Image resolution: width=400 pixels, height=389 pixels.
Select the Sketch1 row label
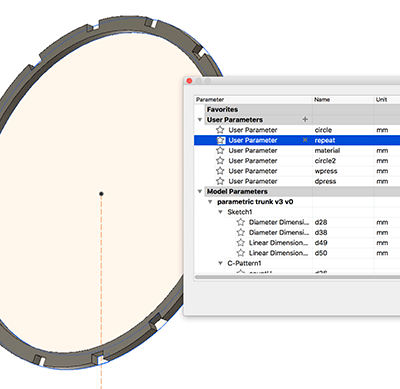click(x=240, y=212)
